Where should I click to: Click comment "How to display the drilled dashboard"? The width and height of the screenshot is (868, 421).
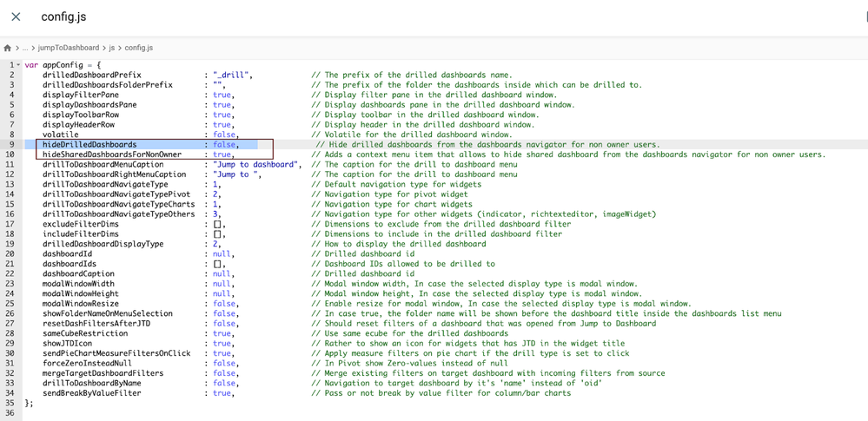pos(399,244)
